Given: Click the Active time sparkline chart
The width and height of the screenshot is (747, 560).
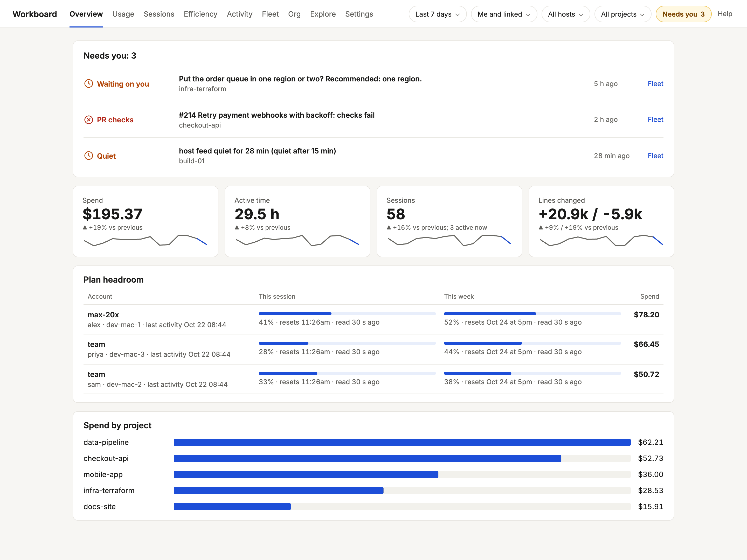Looking at the screenshot, I should coord(298,240).
